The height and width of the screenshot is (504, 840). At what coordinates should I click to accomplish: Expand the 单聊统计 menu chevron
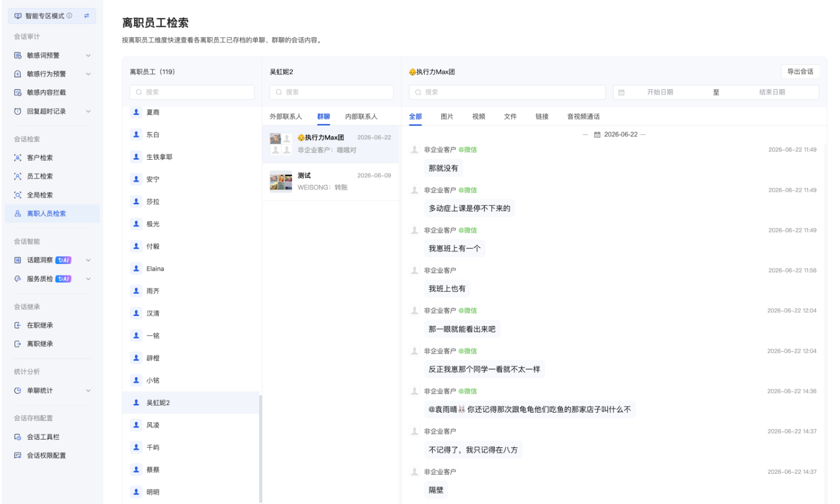88,391
